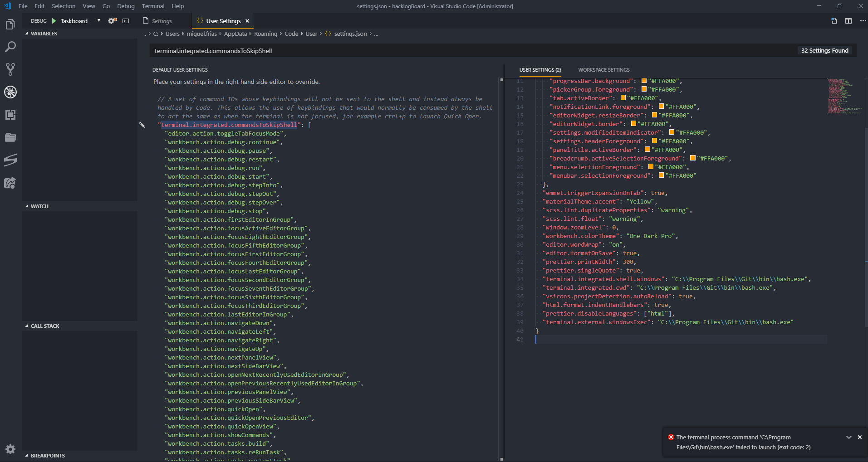The width and height of the screenshot is (868, 462).
Task: Open the File menu
Action: (23, 6)
